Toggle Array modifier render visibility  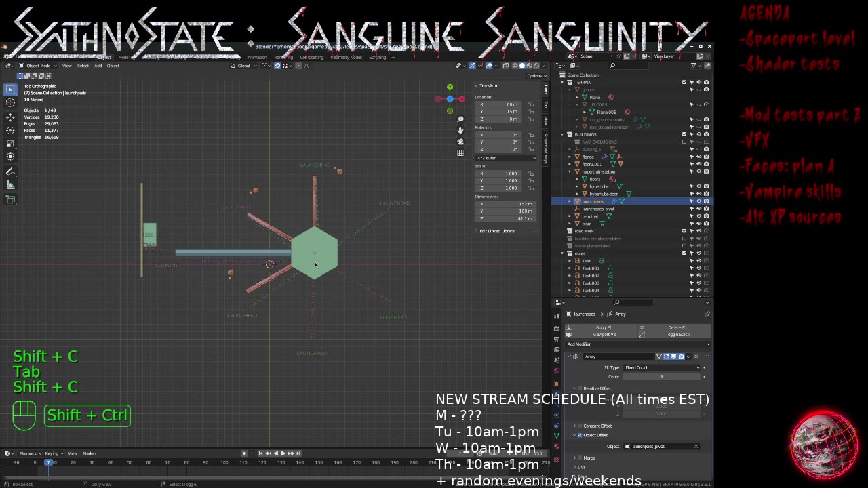pyautogui.click(x=682, y=357)
